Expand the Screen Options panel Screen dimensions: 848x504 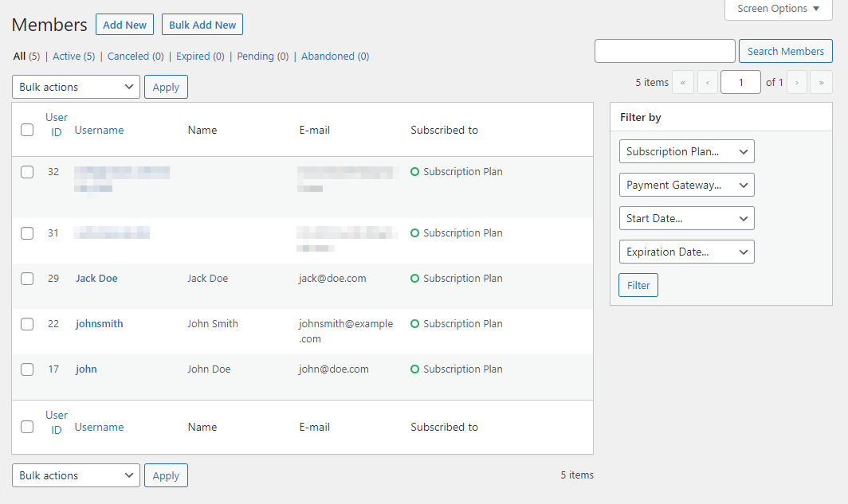[x=778, y=9]
